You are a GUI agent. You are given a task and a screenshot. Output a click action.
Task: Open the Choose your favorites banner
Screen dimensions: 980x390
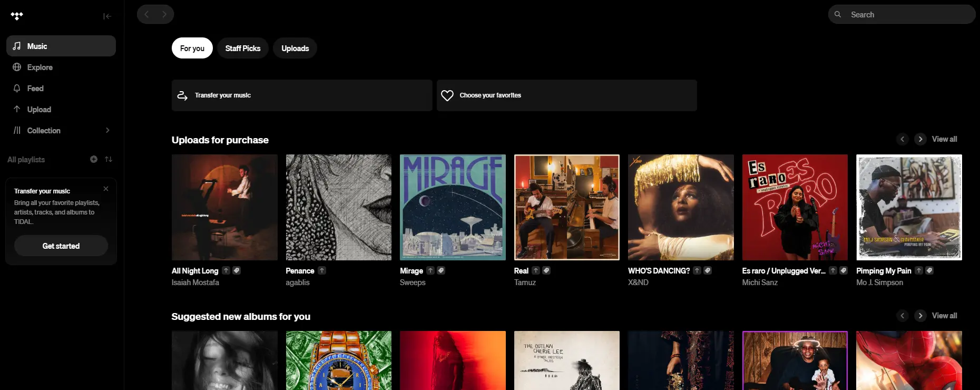[x=567, y=95]
